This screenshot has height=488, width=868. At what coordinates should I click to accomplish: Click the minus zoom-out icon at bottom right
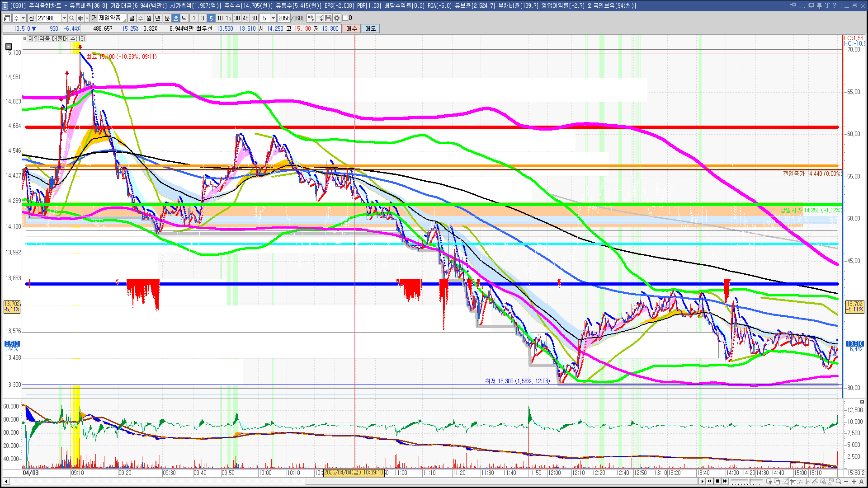[846, 481]
